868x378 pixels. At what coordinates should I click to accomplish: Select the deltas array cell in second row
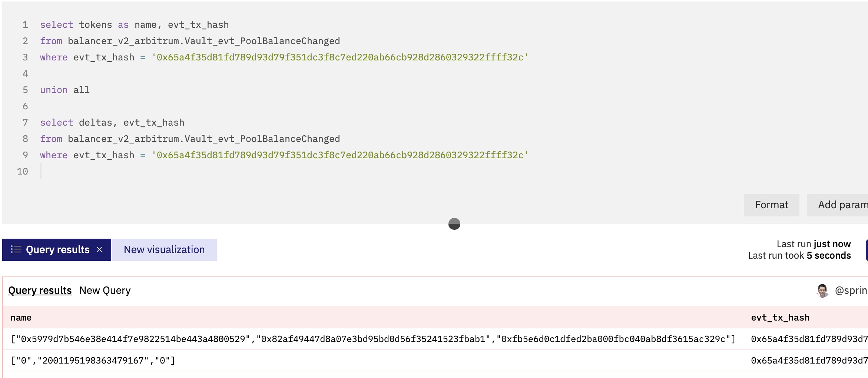coord(93,361)
